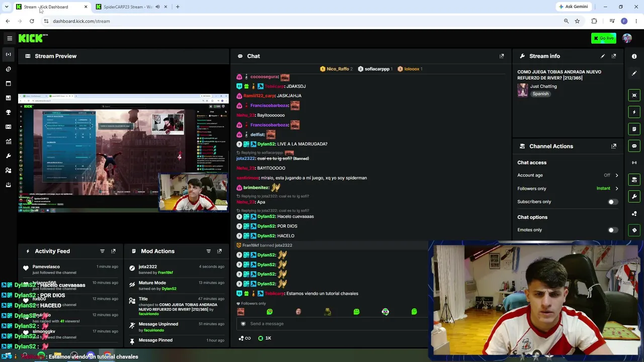Image resolution: width=644 pixels, height=362 pixels.
Task: Open a new browser tab
Action: pos(178,7)
